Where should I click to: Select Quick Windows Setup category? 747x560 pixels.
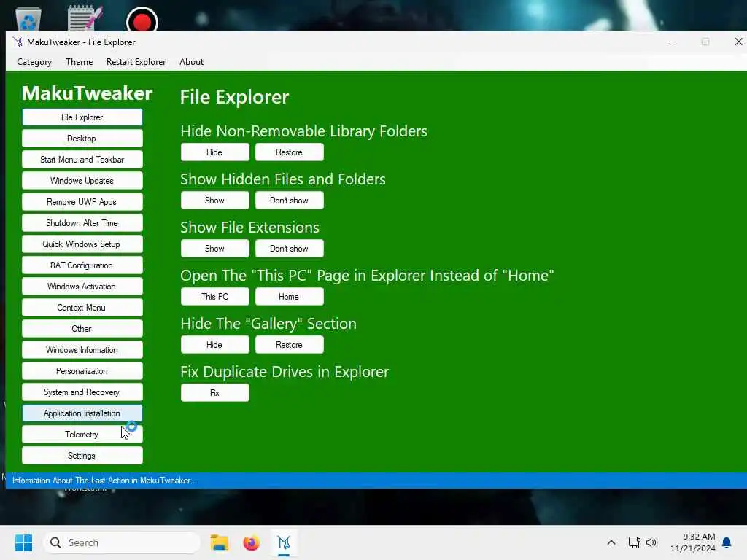82,244
